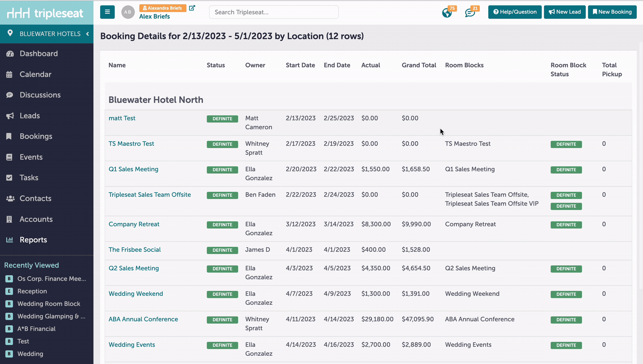
Task: Click the Tasks checkmark icon
Action: (x=9, y=178)
